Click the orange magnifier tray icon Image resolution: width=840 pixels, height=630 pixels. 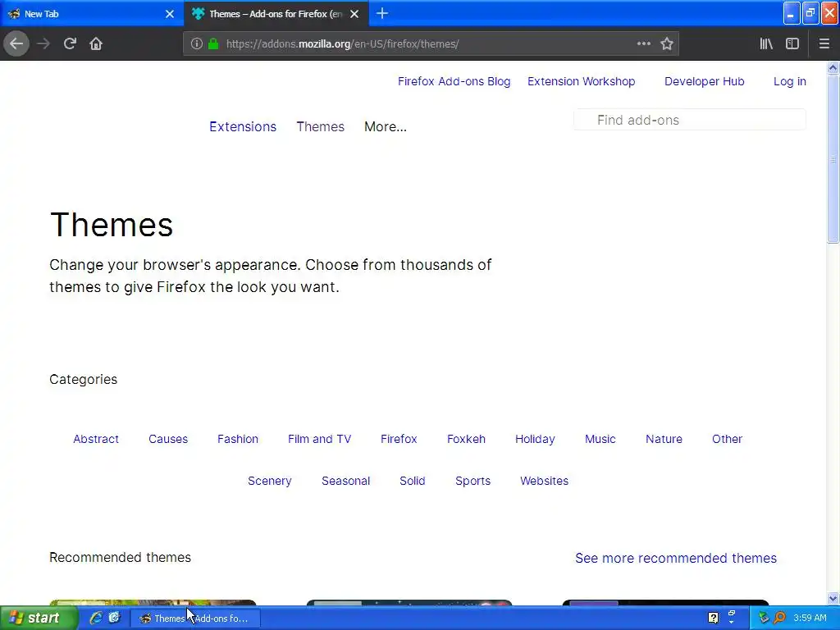tap(779, 618)
